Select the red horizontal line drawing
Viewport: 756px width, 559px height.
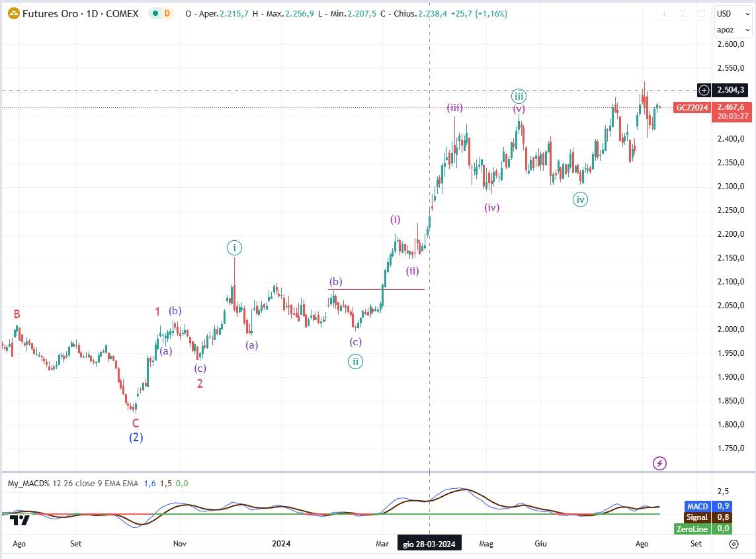click(x=376, y=289)
